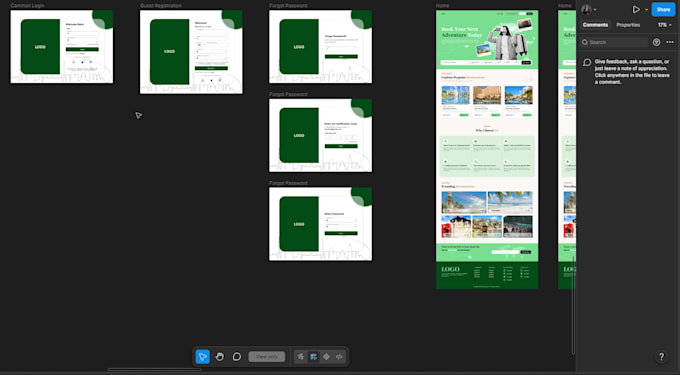Click the horizontal canvas scrollbar
The width and height of the screenshot is (680, 375).
154,369
